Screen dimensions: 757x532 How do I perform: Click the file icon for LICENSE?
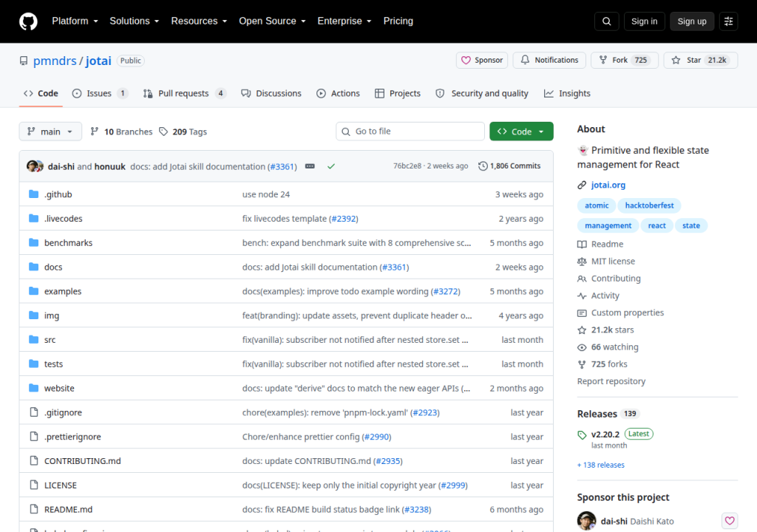click(34, 485)
